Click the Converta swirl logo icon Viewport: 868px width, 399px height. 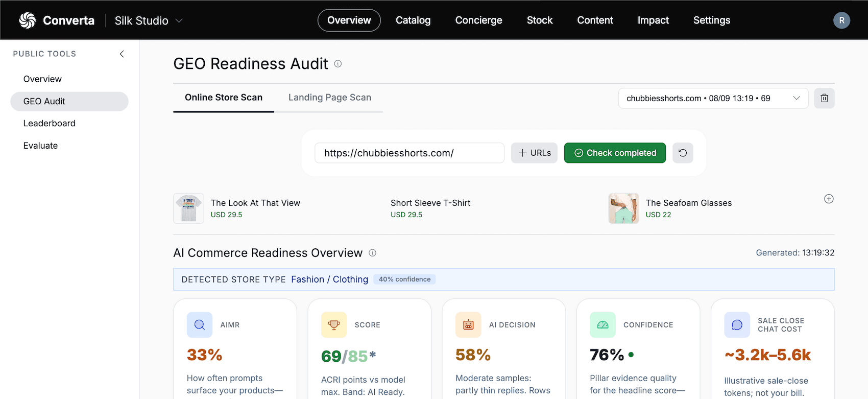click(28, 20)
